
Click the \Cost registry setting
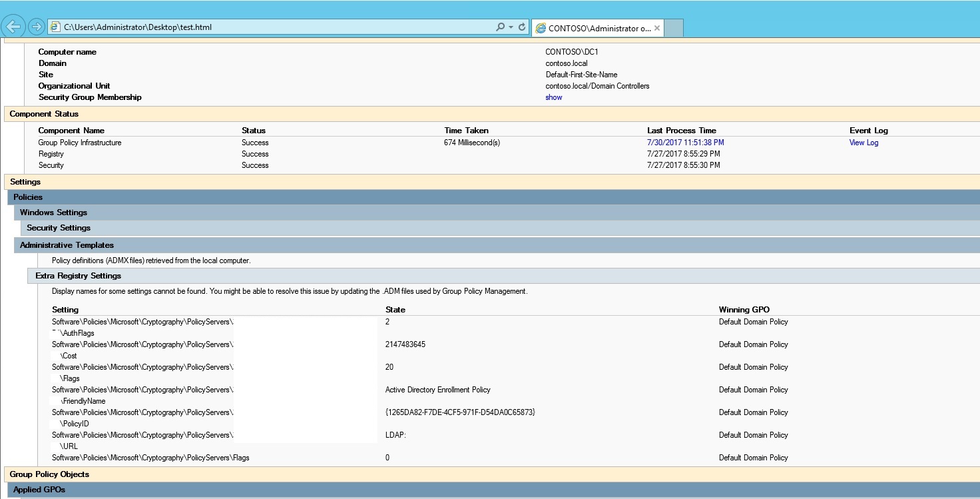[x=69, y=356]
